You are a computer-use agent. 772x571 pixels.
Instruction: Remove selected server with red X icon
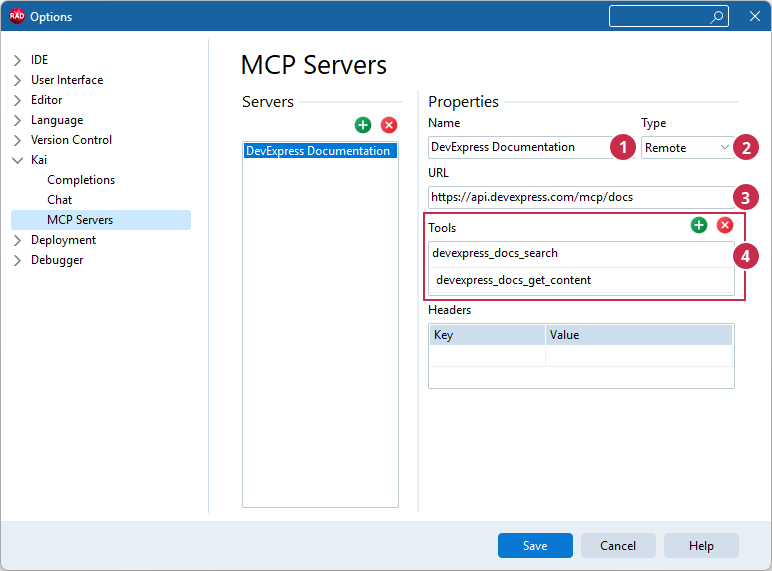[389, 125]
